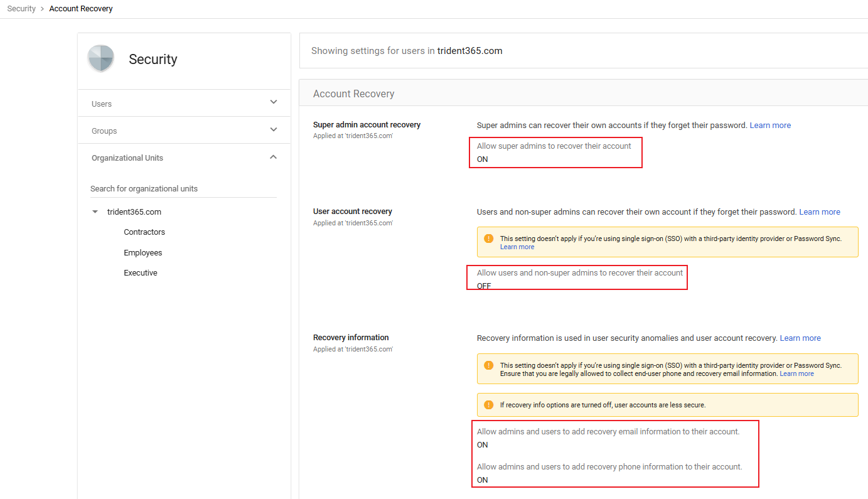Toggle the recovery phone information setting
This screenshot has width=868, height=499.
pos(609,473)
